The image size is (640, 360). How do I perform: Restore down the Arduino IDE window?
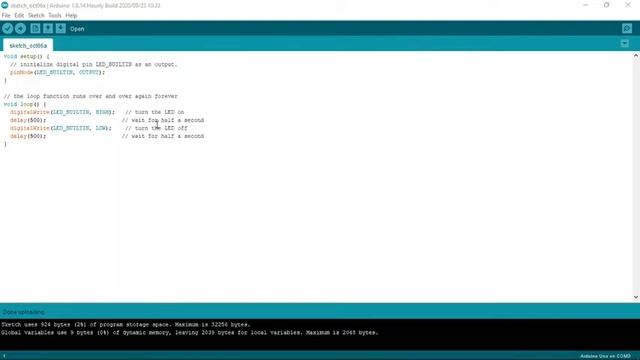pos(607,5)
